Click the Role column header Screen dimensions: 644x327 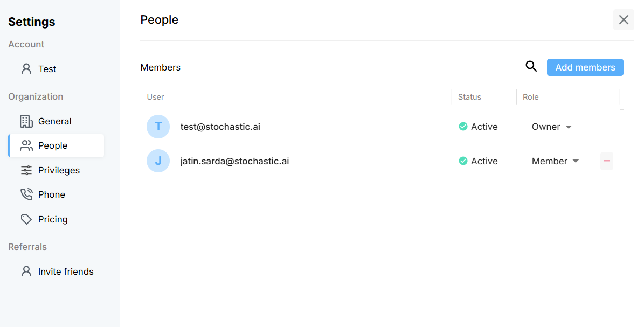tap(531, 97)
